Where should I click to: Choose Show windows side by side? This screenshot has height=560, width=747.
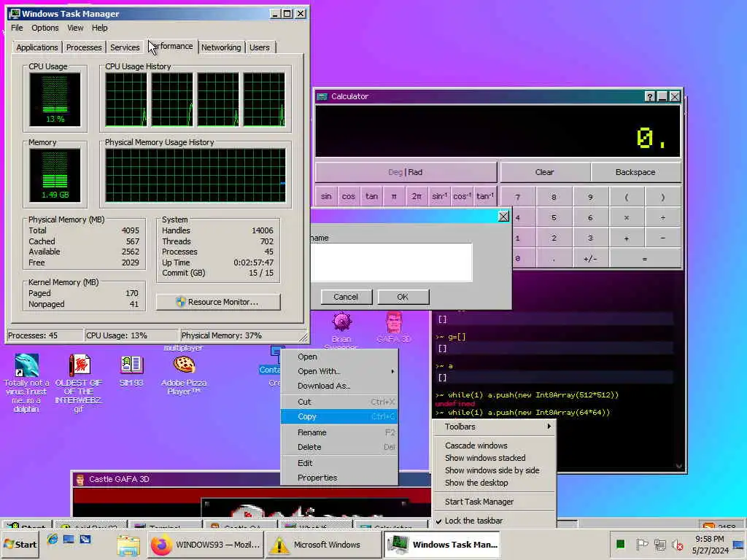(x=495, y=470)
